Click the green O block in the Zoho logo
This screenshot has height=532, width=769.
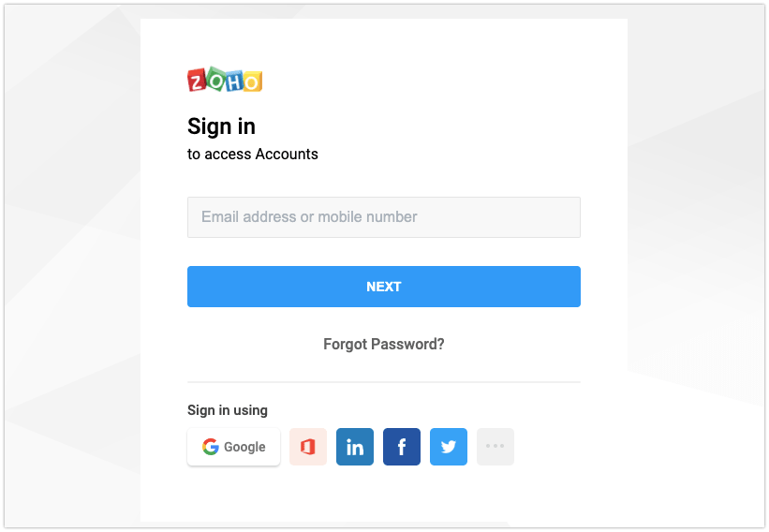(x=215, y=79)
